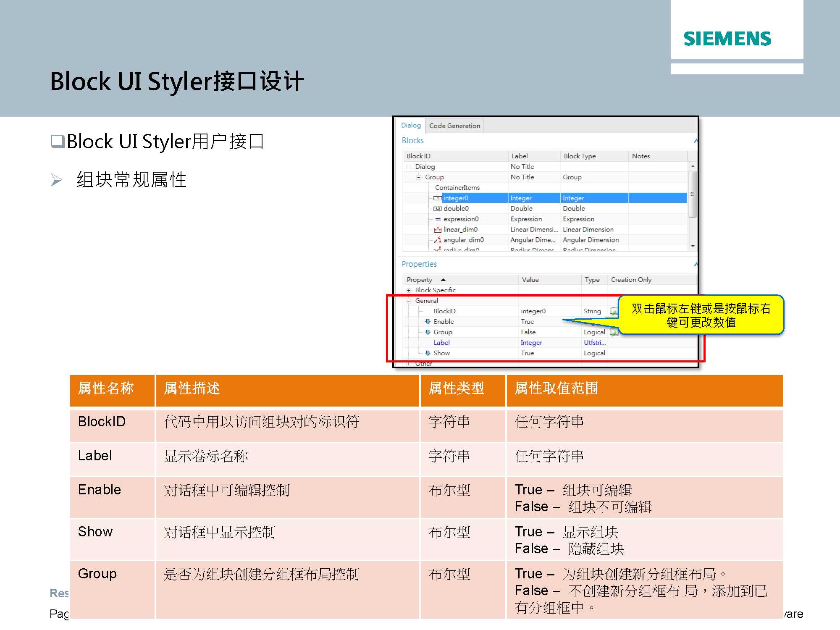Click the BlockID value integer0
The image size is (840, 630).
pyautogui.click(x=533, y=311)
